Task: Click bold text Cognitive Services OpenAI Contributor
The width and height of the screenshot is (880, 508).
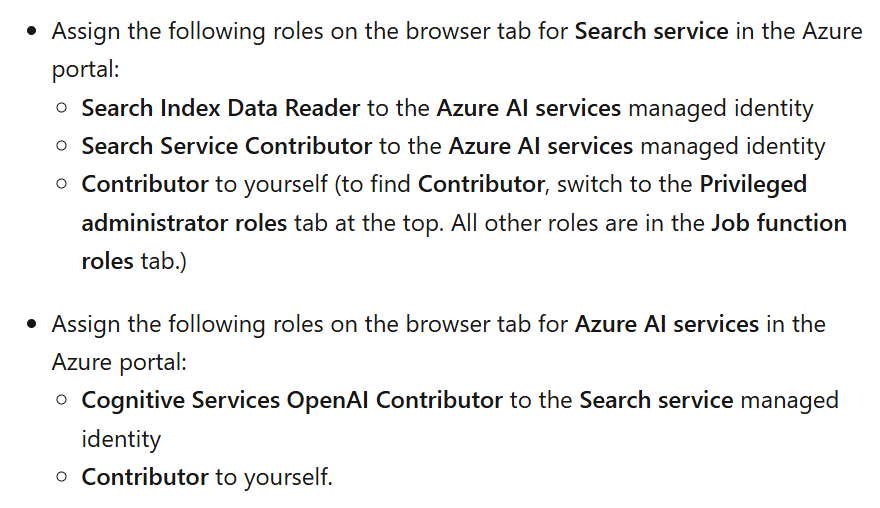Action: coord(292,400)
